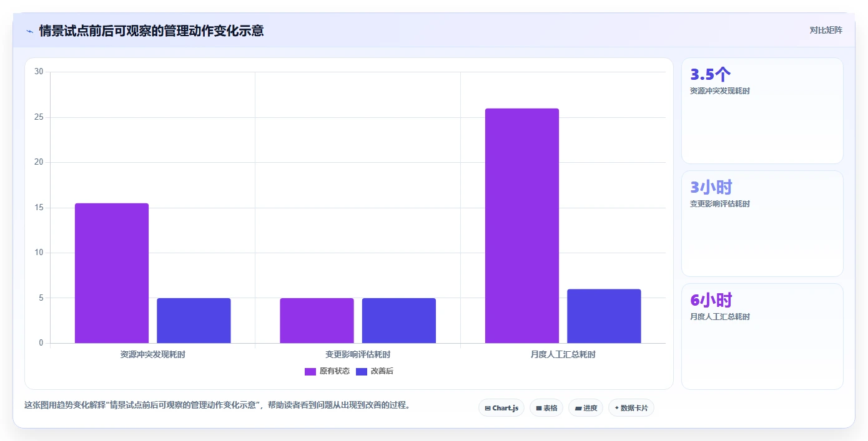This screenshot has height=441, width=868.
Task: Click the 月度人工汇总耗时 x-axis label
Action: click(x=563, y=354)
